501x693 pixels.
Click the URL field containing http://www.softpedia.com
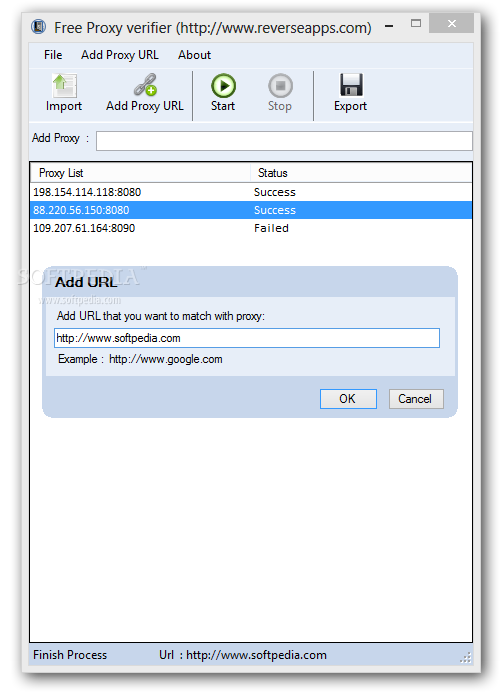247,338
